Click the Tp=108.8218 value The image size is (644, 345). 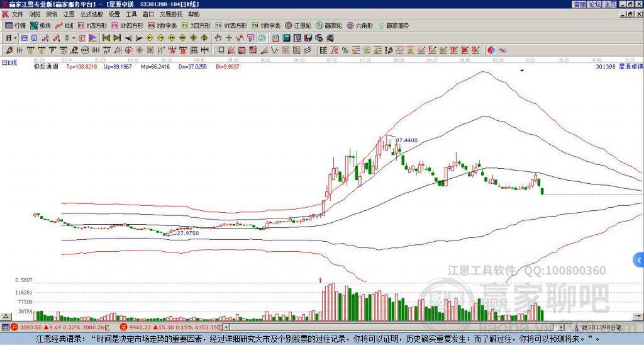pyautogui.click(x=82, y=67)
